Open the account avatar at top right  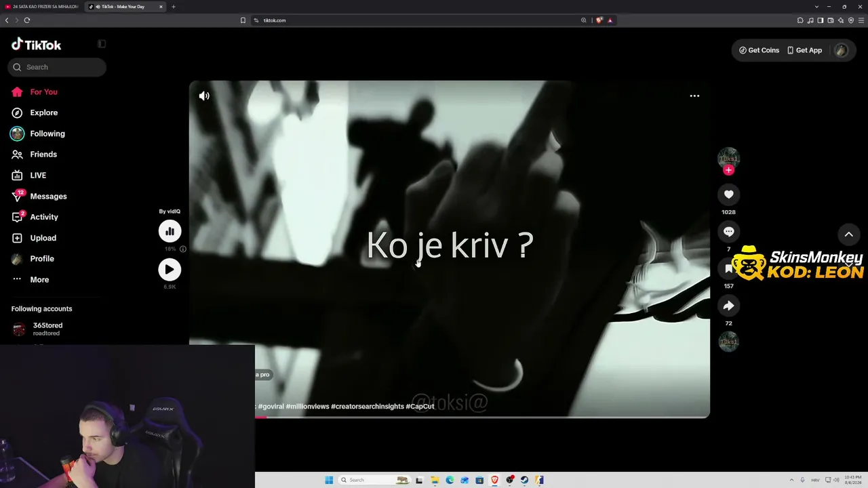coord(842,50)
